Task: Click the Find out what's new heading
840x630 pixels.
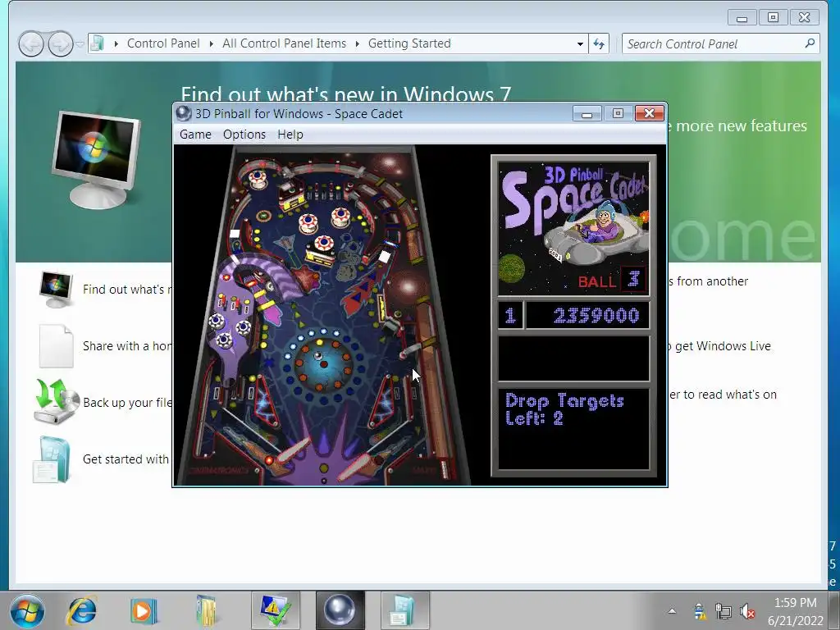Action: click(345, 94)
